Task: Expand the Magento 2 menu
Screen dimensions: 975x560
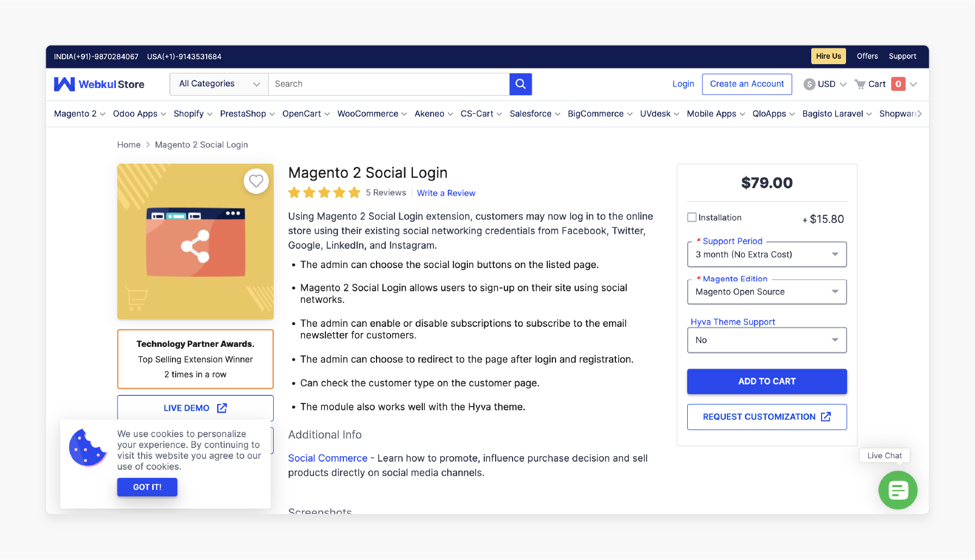Action: click(x=79, y=114)
